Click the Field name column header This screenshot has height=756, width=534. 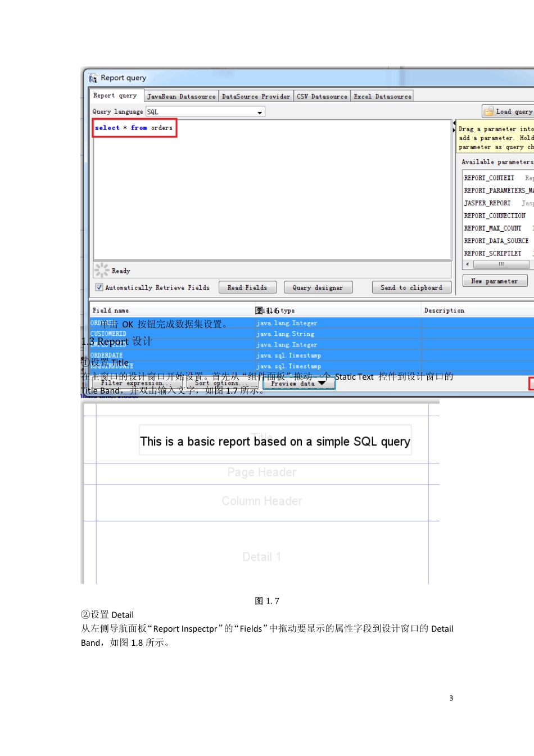(x=172, y=310)
